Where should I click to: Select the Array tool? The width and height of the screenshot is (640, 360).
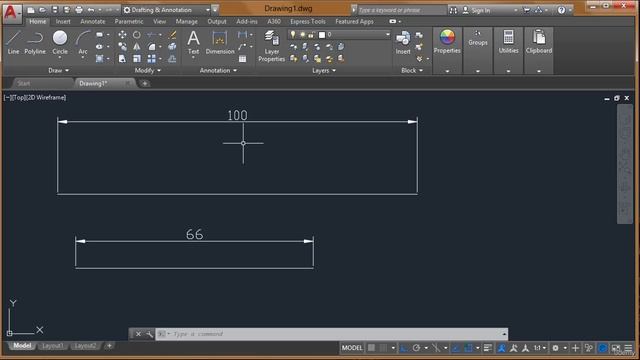click(x=151, y=59)
